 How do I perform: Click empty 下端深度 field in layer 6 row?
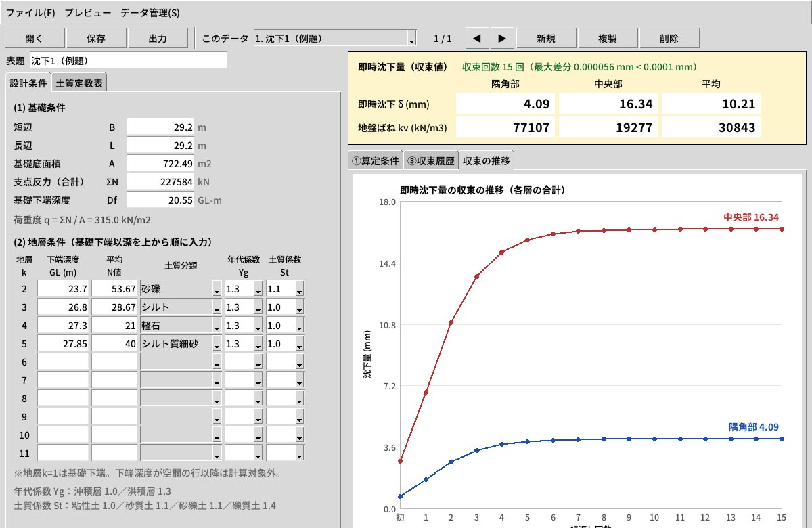pyautogui.click(x=63, y=362)
